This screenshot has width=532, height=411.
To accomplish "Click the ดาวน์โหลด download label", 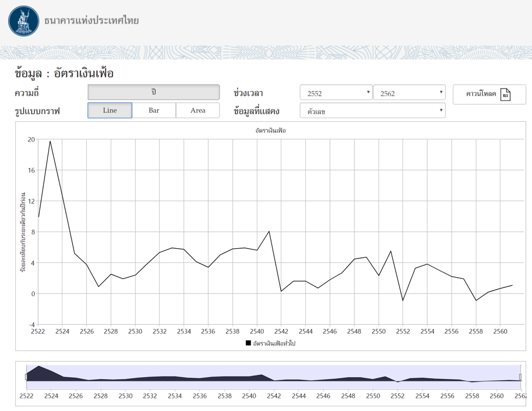I will click(481, 94).
